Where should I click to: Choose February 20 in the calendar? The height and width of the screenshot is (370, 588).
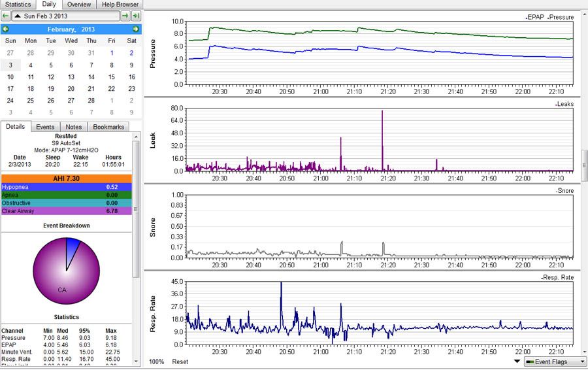[x=71, y=89]
